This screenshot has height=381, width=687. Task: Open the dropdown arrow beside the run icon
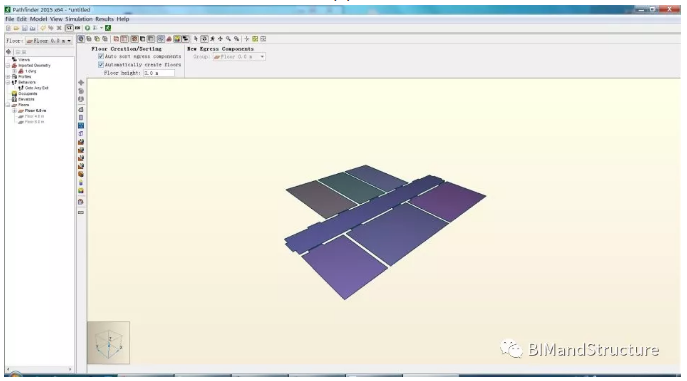(x=101, y=28)
